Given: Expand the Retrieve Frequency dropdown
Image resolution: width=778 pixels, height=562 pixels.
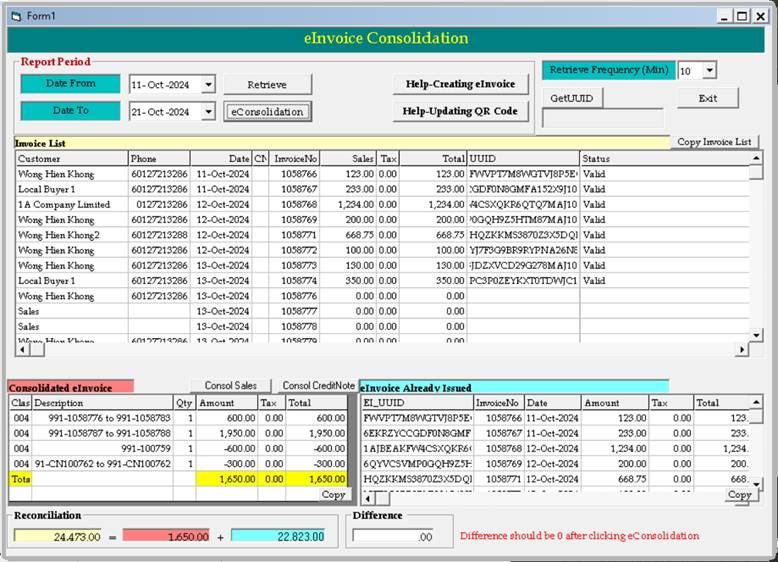Looking at the screenshot, I should [x=709, y=71].
